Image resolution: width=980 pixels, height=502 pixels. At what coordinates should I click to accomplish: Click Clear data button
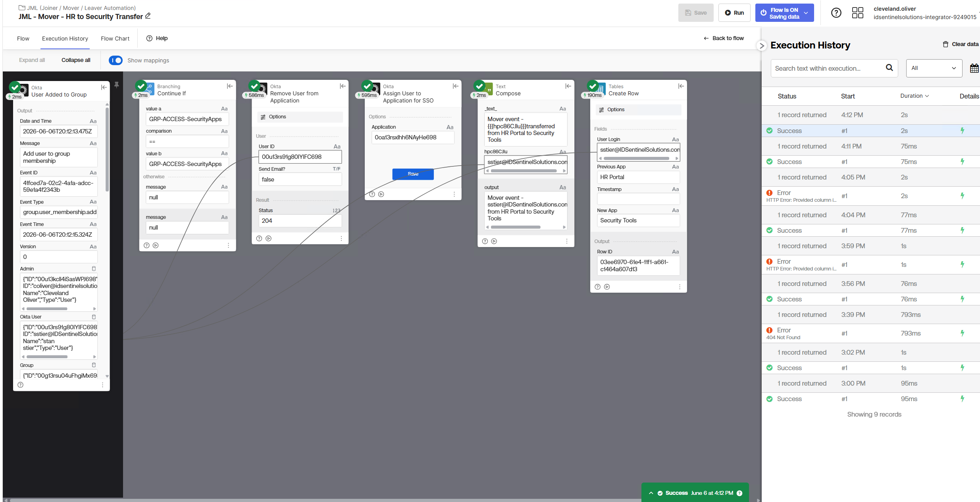960,44
